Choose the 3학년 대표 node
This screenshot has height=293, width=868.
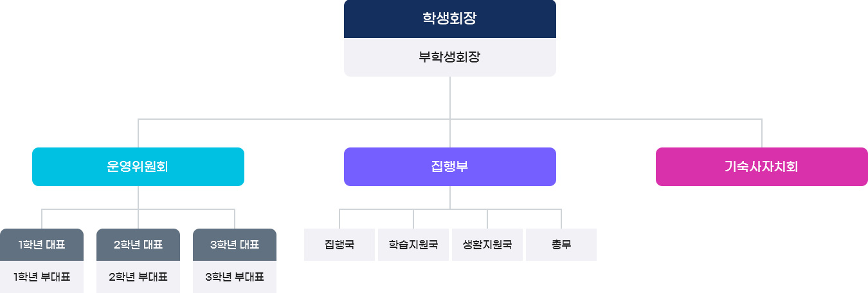coord(235,245)
